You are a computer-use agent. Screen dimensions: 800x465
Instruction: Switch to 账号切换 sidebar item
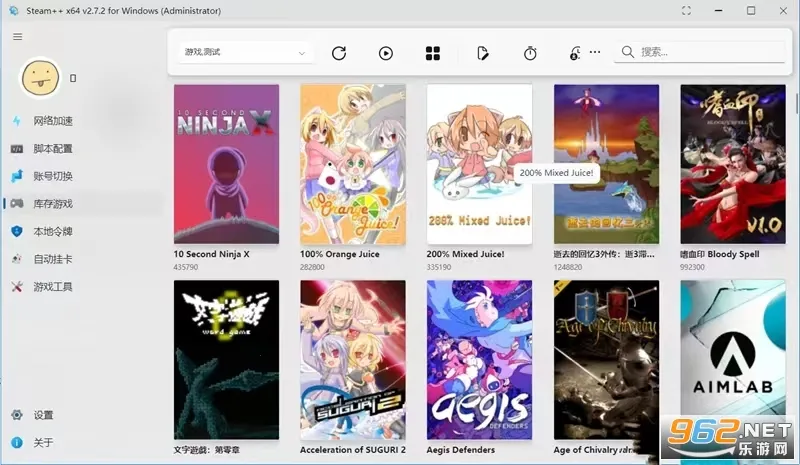coord(52,176)
